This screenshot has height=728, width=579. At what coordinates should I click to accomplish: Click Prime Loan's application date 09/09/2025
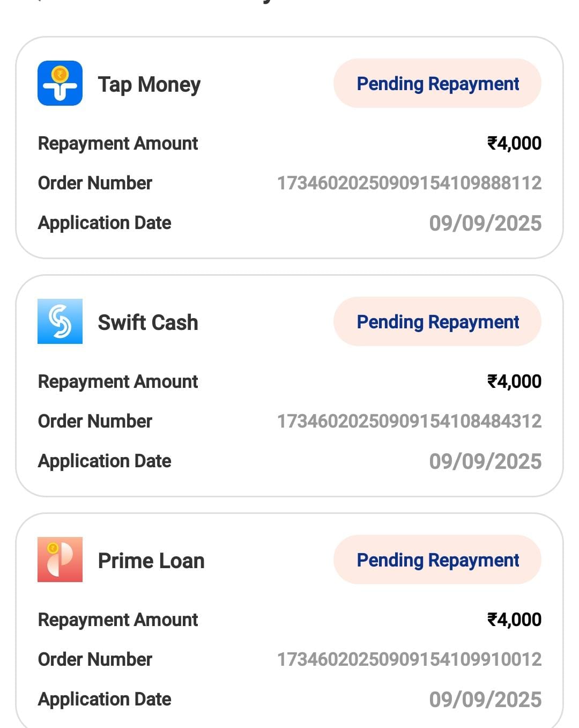click(485, 700)
